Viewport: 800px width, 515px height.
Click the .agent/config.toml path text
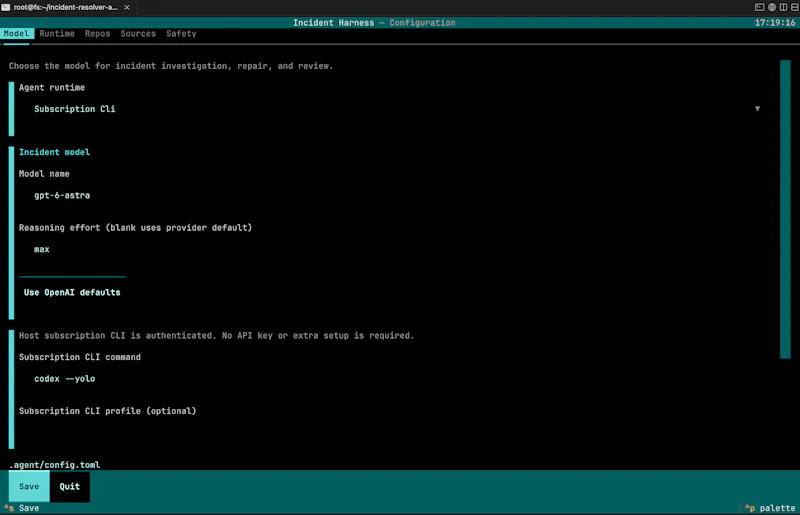pos(55,465)
